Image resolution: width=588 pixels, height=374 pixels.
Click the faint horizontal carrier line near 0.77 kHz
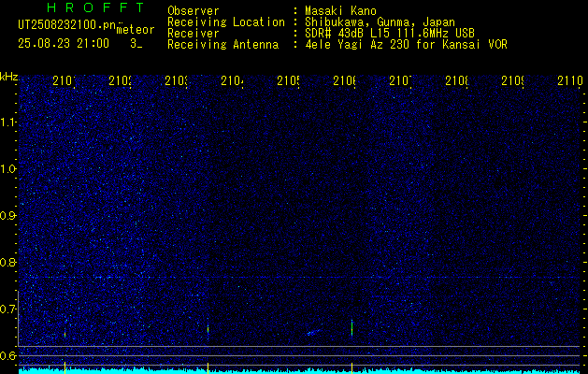pyautogui.click(x=299, y=277)
